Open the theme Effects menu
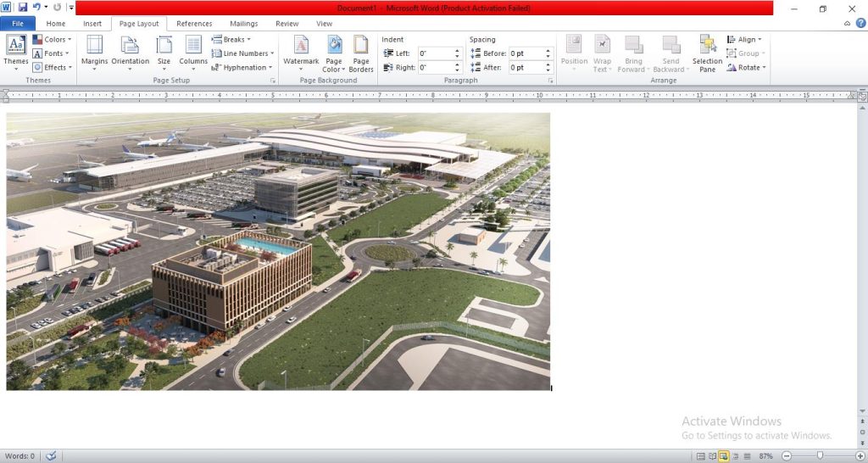Screen dimensions: 868x463 [52, 67]
